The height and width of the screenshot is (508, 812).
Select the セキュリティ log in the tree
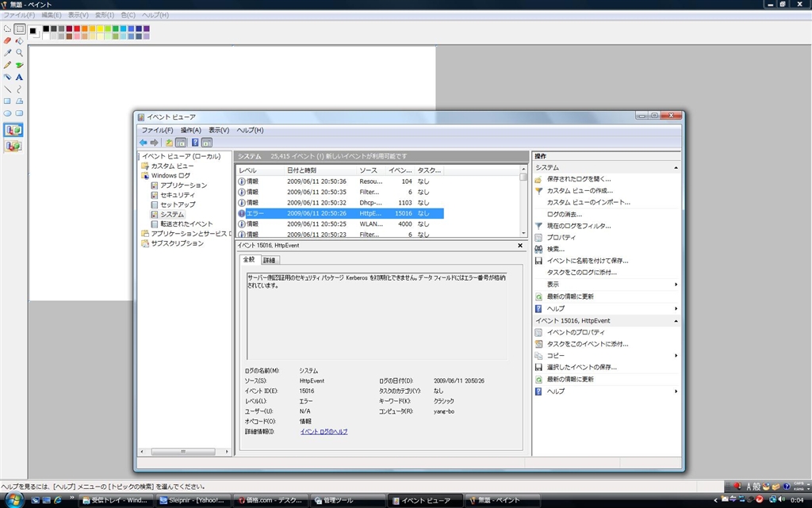point(177,195)
